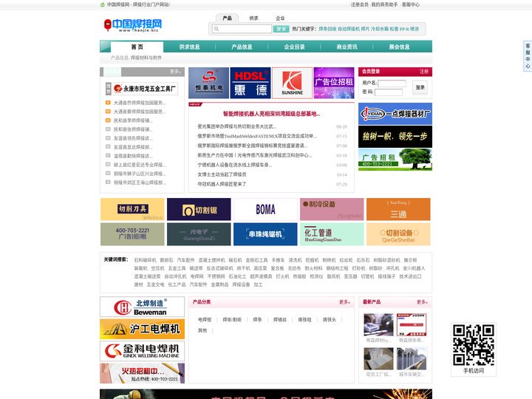Open the 独树一帜 领先一步 black banner
The image size is (532, 399).
[395, 137]
